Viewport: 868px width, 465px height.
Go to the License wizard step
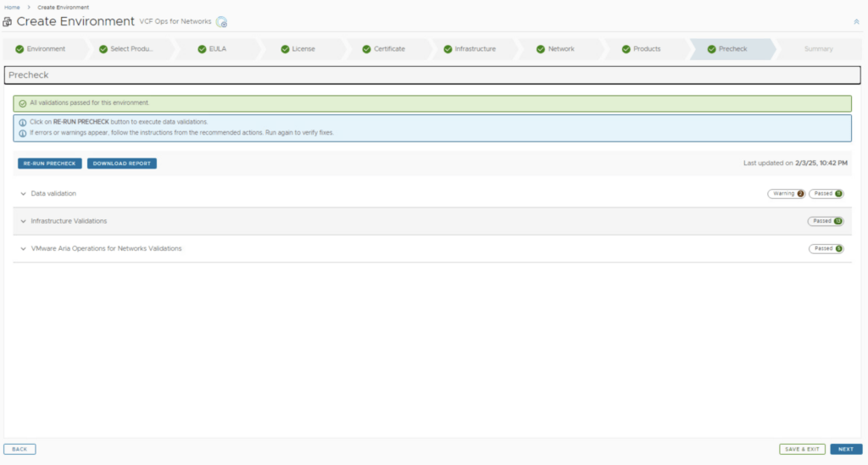click(x=303, y=49)
